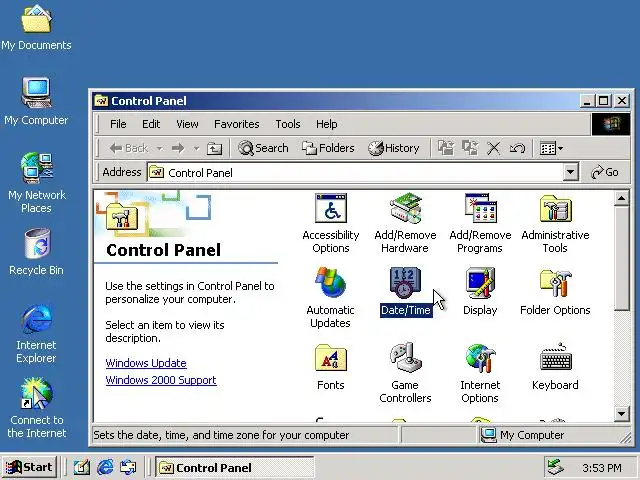
Task: Open Administrative Tools folder
Action: [555, 223]
